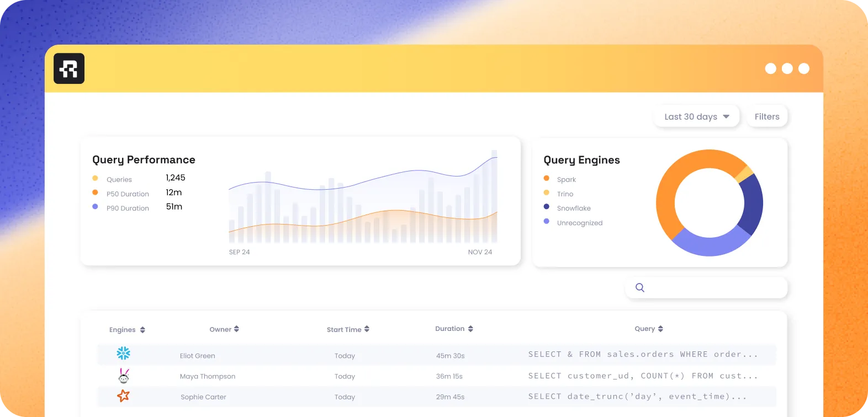Click the Query Performance heading
Screen dimensions: 868x417
coord(144,160)
